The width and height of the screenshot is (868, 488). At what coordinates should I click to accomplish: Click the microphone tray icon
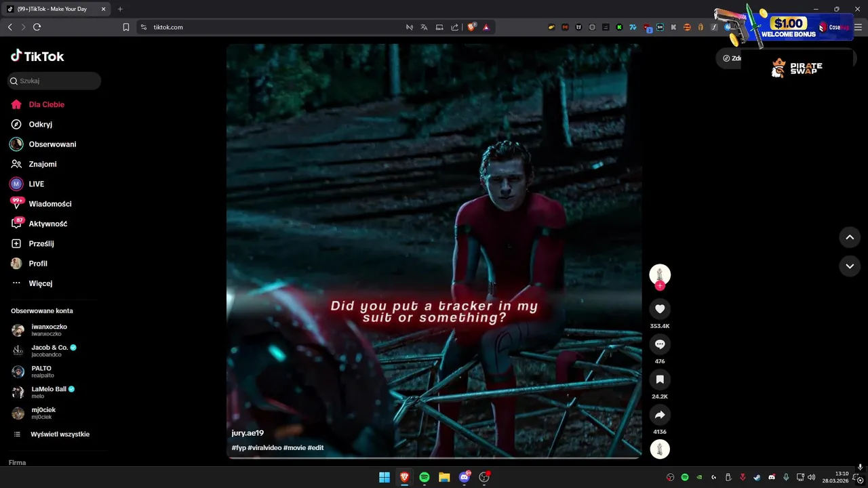click(x=786, y=477)
